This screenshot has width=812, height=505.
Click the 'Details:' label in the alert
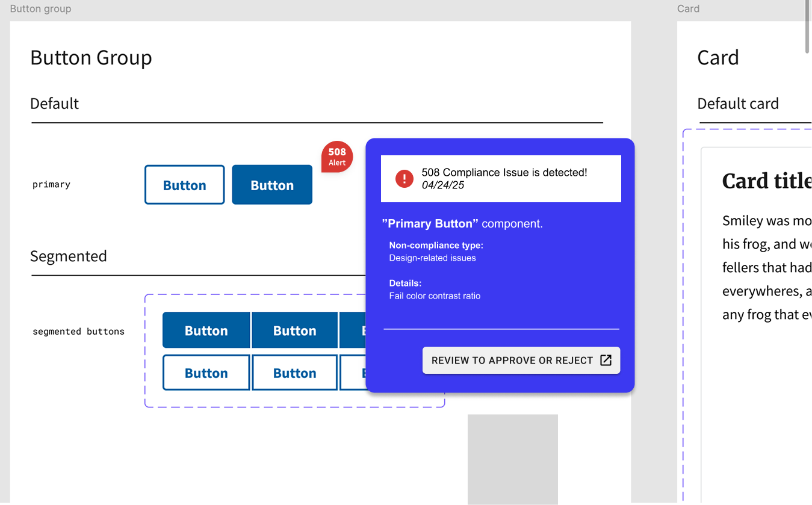[x=405, y=283]
